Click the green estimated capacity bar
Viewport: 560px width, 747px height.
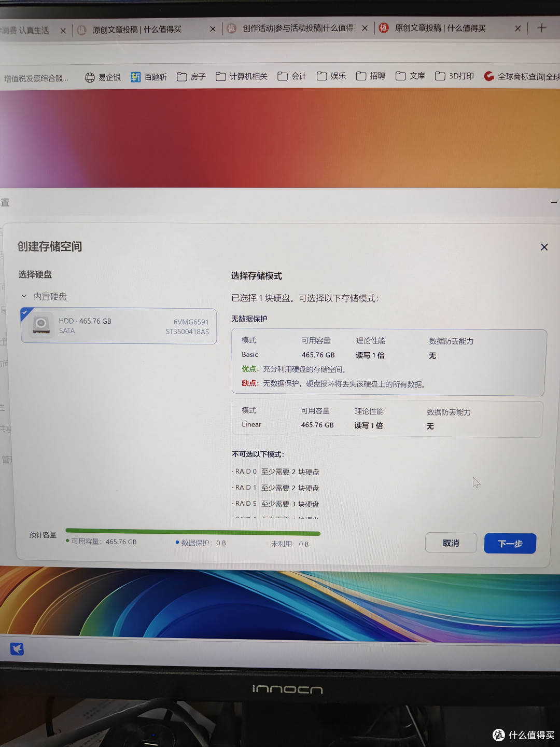193,532
